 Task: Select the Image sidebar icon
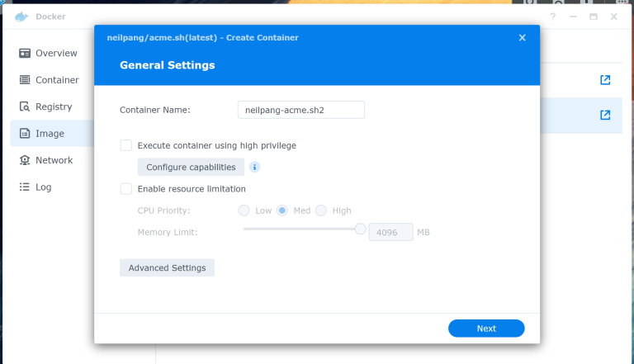click(24, 134)
